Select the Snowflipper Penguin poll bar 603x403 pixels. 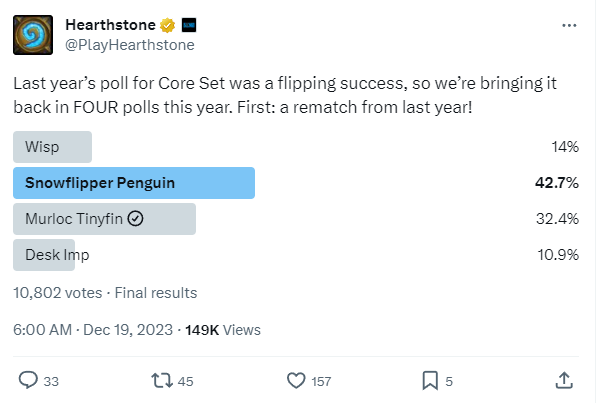tap(134, 183)
